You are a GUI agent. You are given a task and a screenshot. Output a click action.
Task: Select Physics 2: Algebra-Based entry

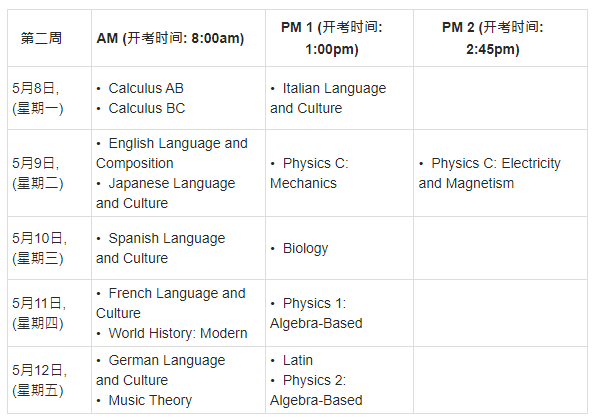pyautogui.click(x=316, y=390)
